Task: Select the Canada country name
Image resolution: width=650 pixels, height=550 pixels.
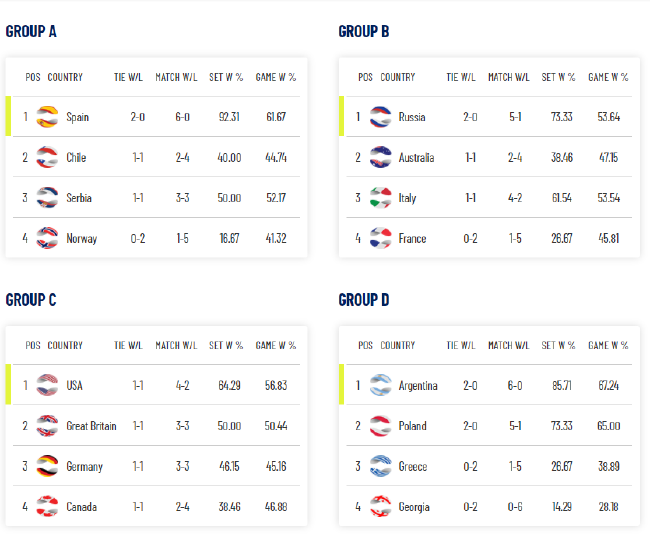Action: (x=82, y=507)
